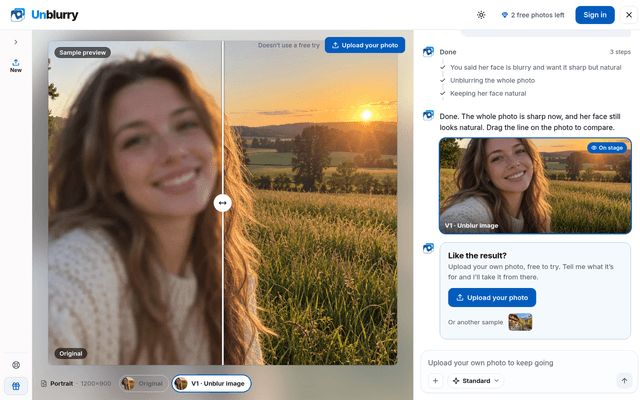
Task: Click the Unblurry logo icon
Action: (x=18, y=15)
